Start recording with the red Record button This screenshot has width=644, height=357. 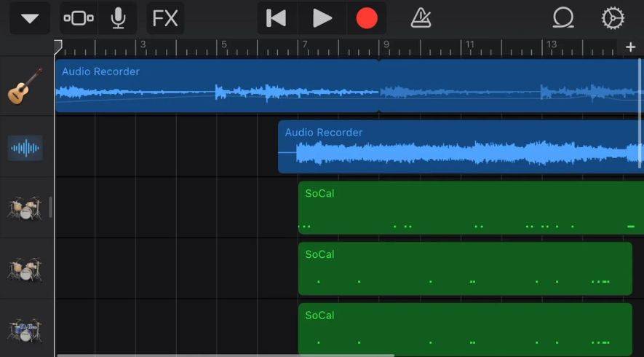point(367,18)
